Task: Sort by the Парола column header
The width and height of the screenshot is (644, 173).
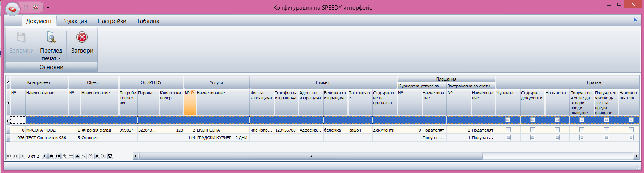Action: click(148, 102)
